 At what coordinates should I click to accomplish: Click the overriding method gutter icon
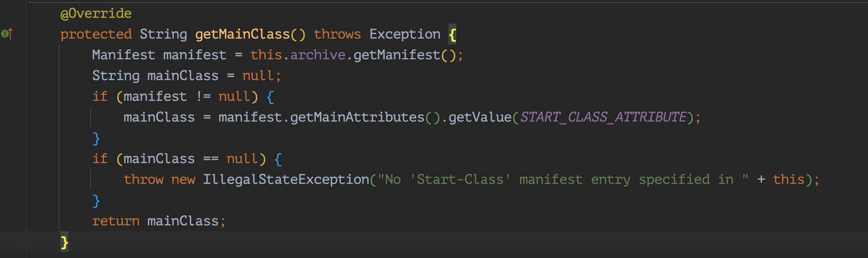point(6,34)
